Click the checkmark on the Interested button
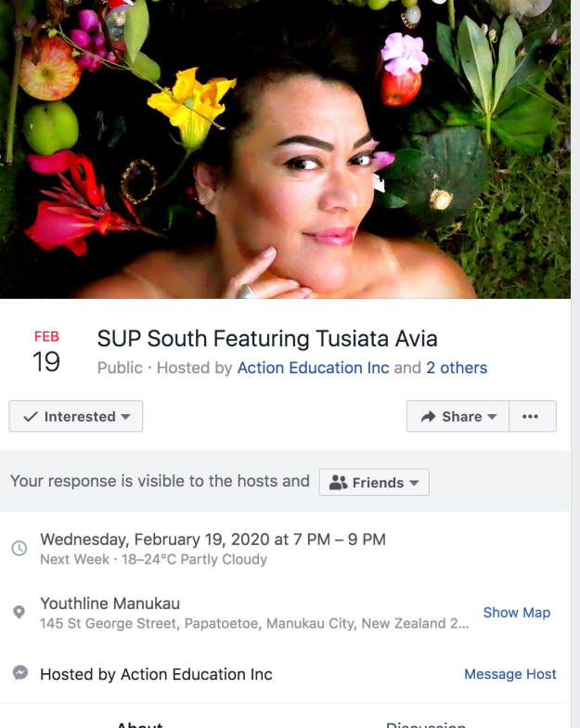 point(31,417)
